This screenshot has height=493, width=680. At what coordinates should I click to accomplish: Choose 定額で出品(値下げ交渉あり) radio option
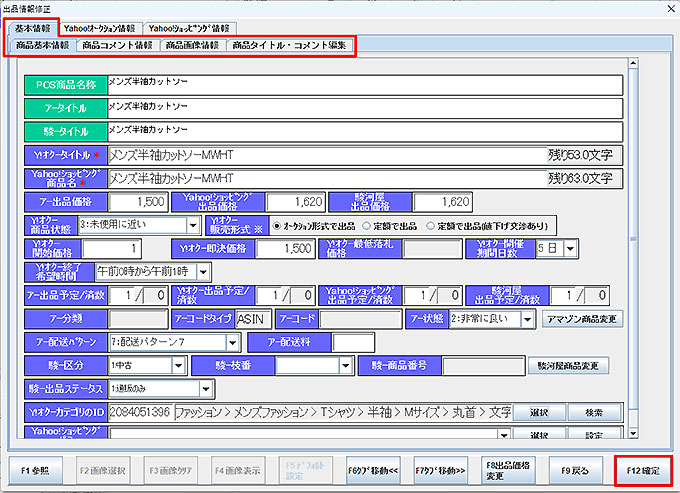tap(432, 226)
